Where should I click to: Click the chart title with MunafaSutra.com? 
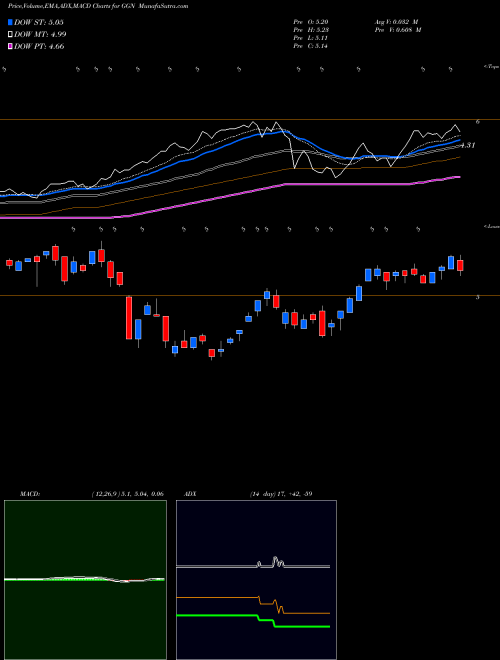pyautogui.click(x=98, y=6)
